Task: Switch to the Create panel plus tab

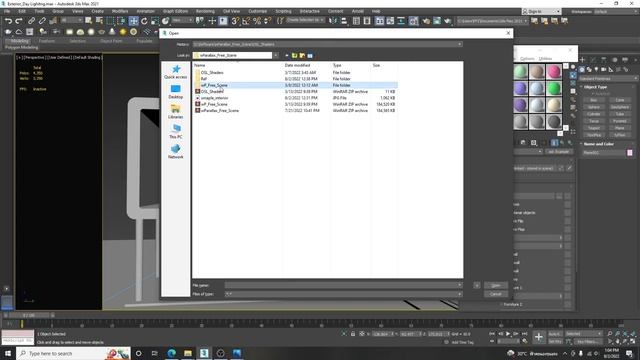Action: click(582, 60)
